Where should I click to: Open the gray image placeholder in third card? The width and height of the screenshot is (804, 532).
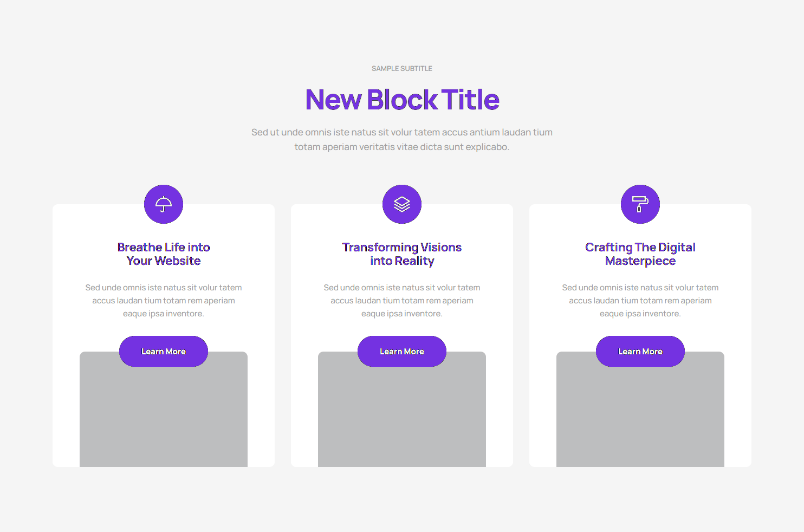640,417
